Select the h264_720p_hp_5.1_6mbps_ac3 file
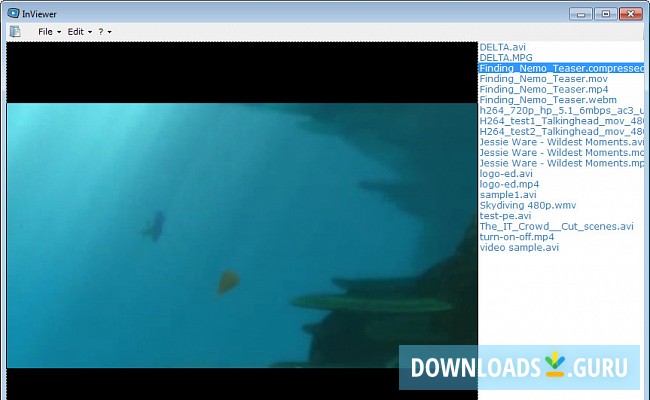The height and width of the screenshot is (400, 650). (x=561, y=110)
